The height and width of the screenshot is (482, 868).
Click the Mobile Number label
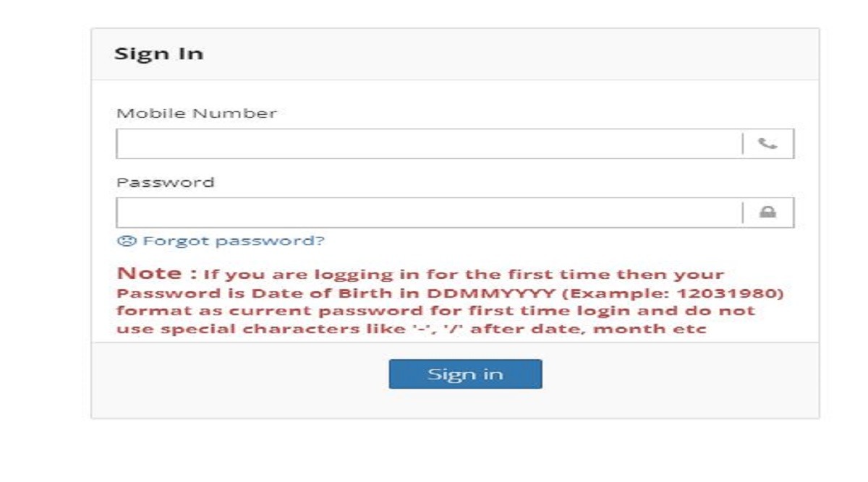[196, 113]
